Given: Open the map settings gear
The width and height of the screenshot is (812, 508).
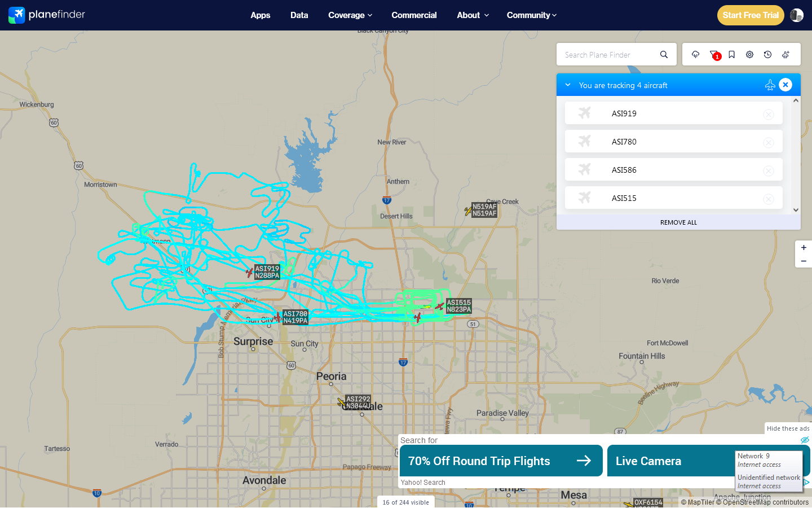Looking at the screenshot, I should (749, 55).
